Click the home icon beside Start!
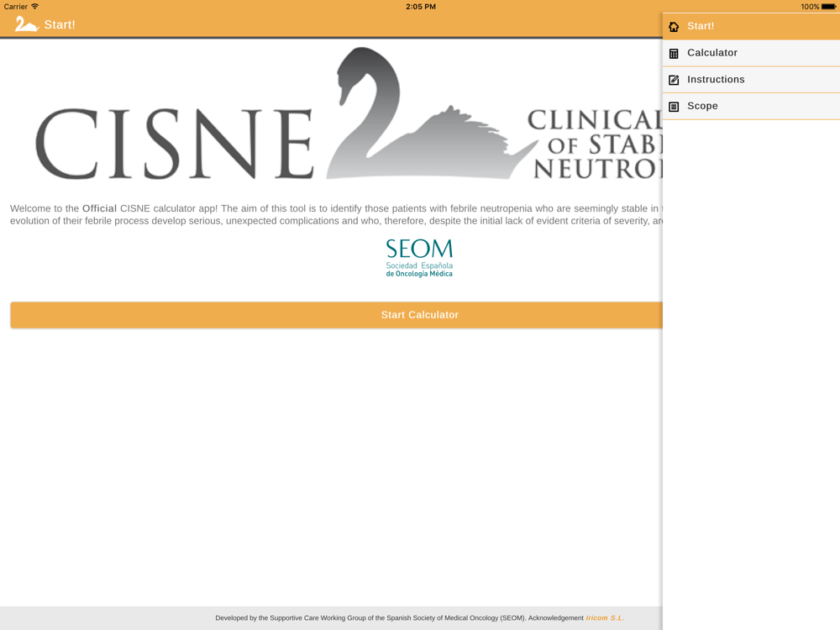The height and width of the screenshot is (630, 840). point(674,26)
